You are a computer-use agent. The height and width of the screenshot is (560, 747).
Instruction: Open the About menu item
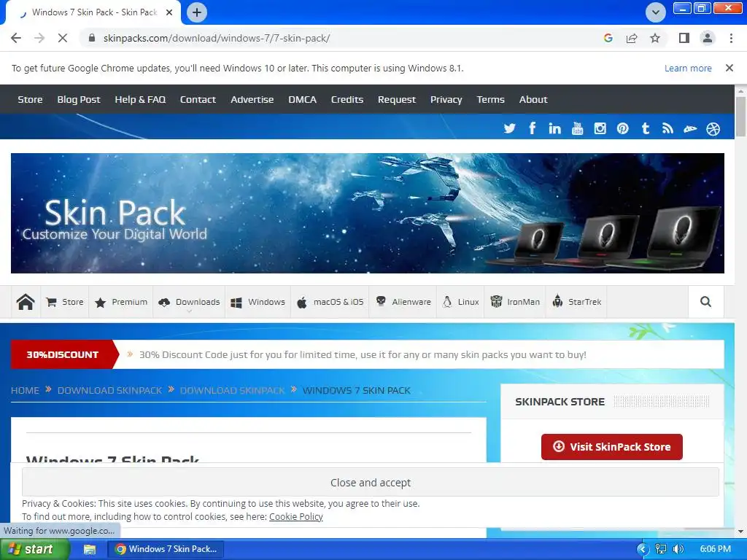533,99
